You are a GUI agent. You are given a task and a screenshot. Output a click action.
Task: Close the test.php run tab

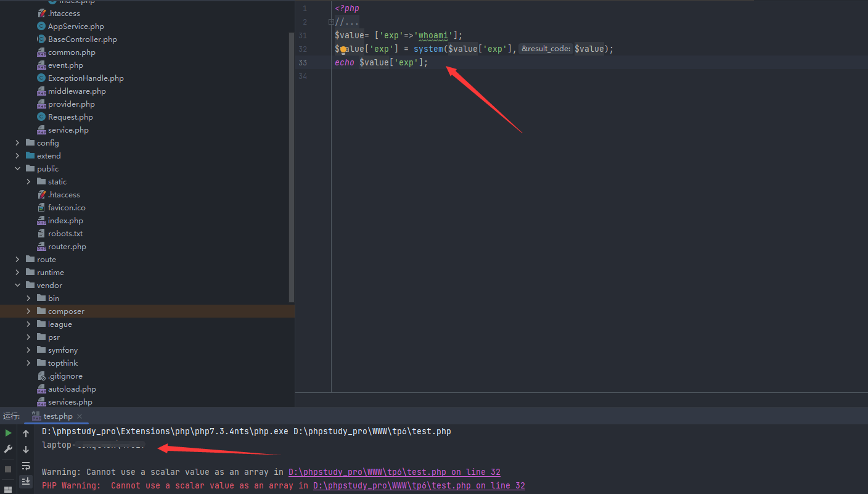pyautogui.click(x=79, y=416)
